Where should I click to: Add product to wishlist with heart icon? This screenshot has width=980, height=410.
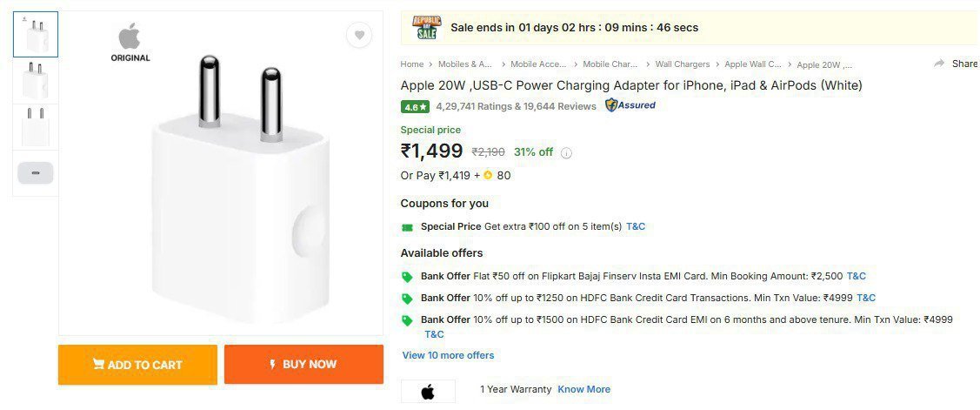pyautogui.click(x=359, y=35)
